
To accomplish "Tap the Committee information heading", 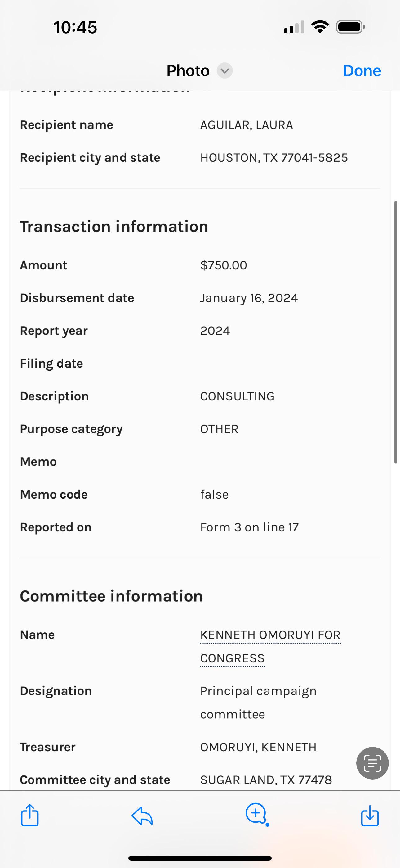I will click(x=111, y=596).
